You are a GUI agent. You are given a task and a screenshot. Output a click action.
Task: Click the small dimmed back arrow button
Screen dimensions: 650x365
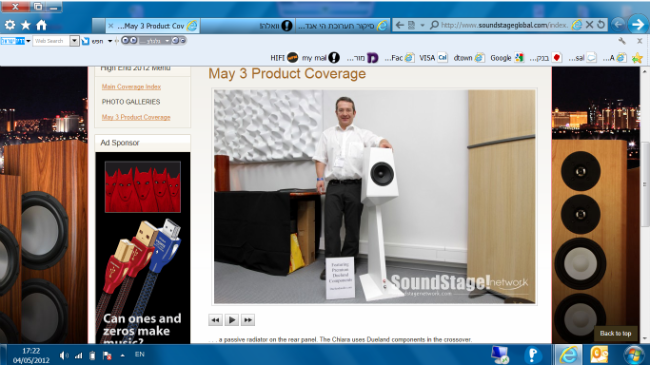pyautogui.click(x=618, y=25)
